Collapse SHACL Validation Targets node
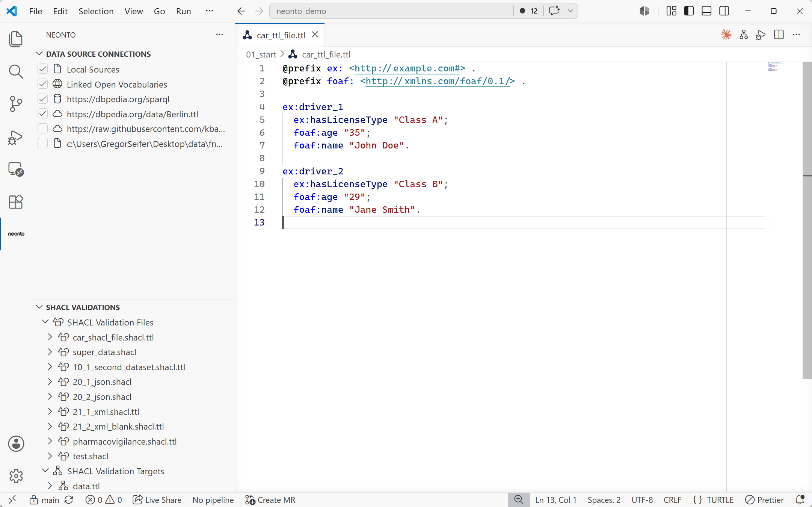Image resolution: width=812 pixels, height=507 pixels. 45,471
